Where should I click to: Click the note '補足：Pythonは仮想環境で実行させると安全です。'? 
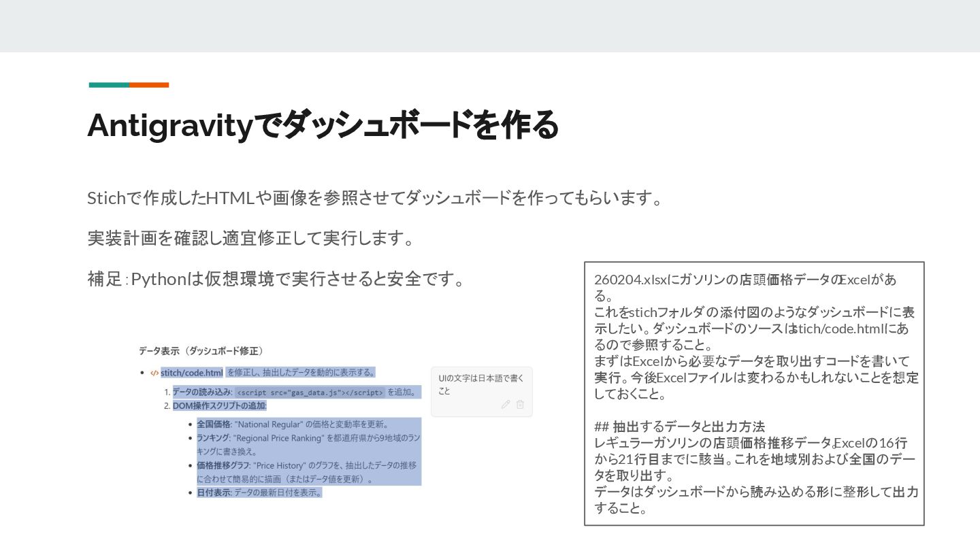[276, 279]
